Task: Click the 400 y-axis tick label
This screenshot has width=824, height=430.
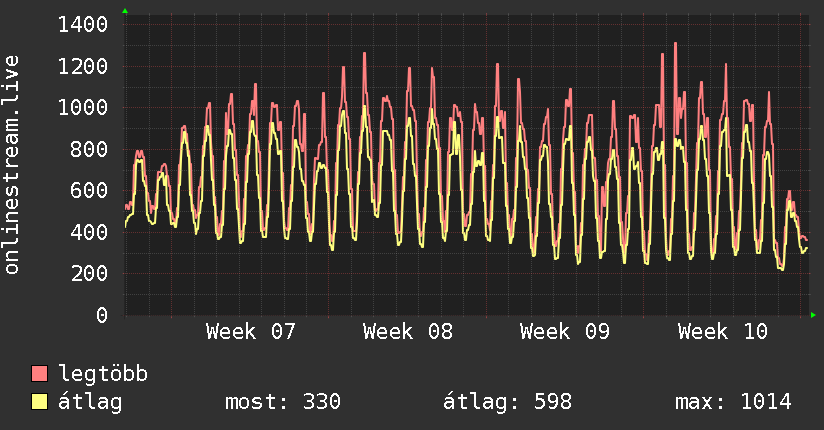Action: pos(89,232)
